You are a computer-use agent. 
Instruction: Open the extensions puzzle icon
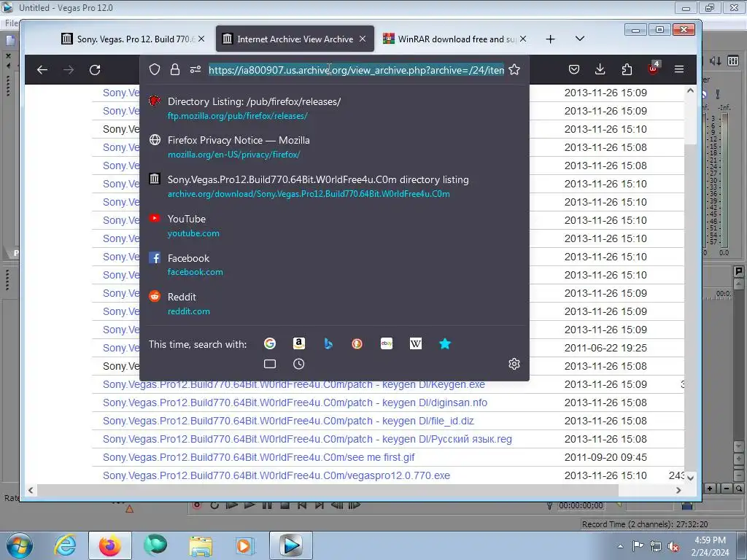[627, 69]
